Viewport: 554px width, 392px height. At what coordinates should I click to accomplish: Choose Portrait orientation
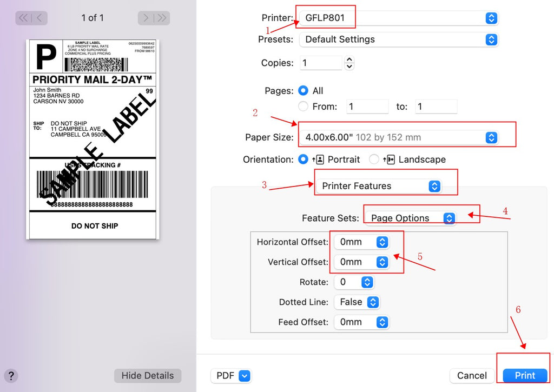coord(304,160)
